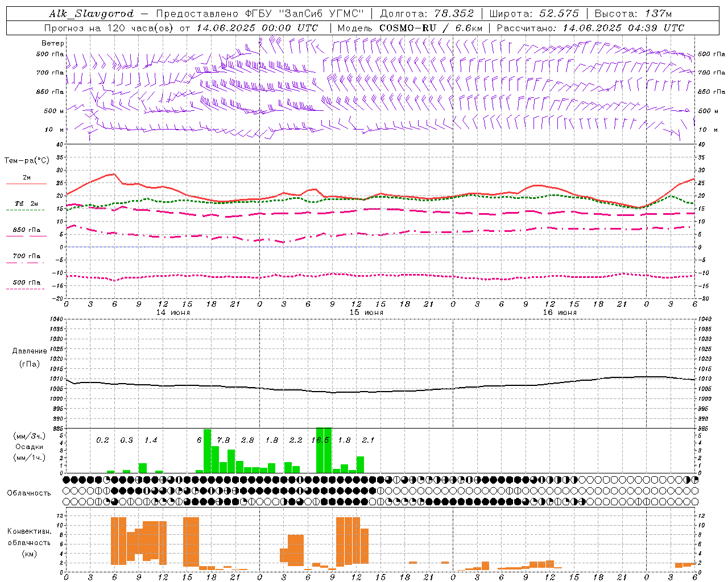Click the (мм/1ч.) unit label
The width and height of the screenshot is (728, 582).
(x=30, y=458)
